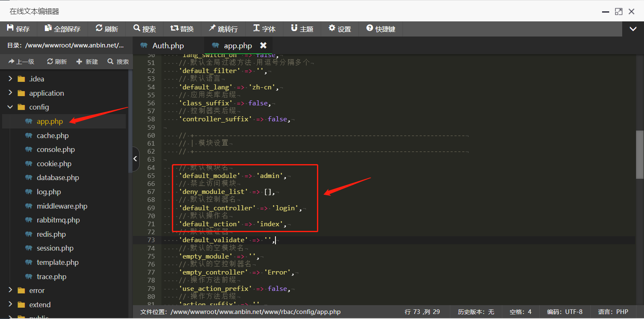Click the editor vertical scrollbar thumb
This screenshot has width=644, height=319.
(x=639, y=154)
